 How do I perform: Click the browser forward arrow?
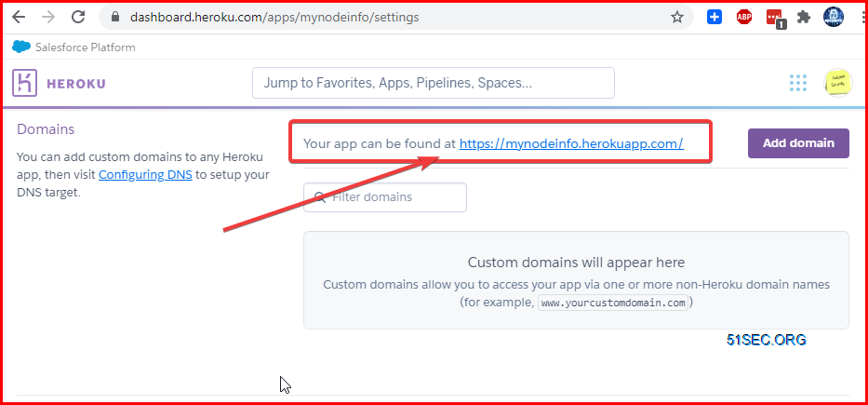[x=48, y=17]
